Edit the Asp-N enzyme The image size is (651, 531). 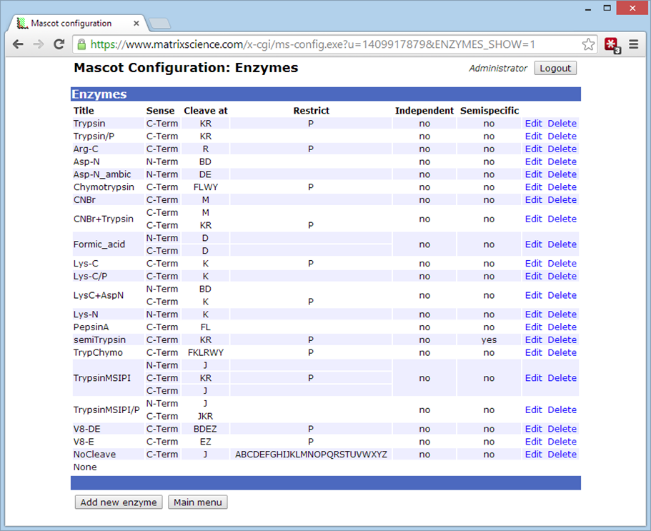(x=533, y=162)
